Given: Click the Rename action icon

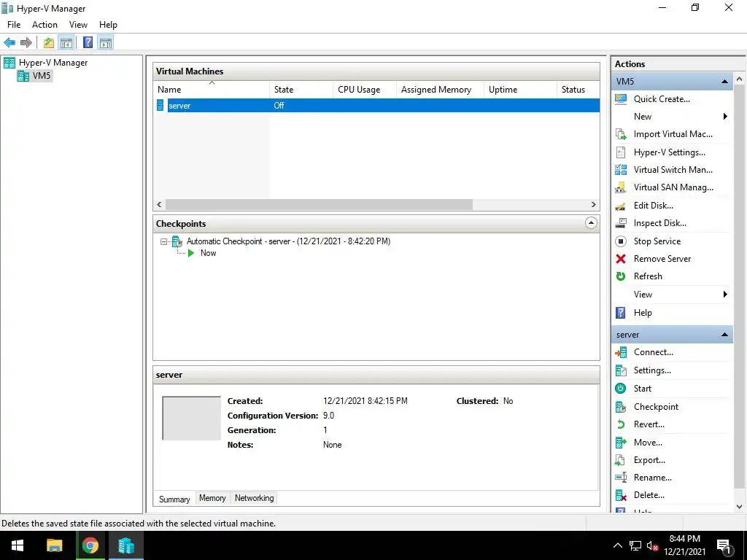Looking at the screenshot, I should click(621, 477).
